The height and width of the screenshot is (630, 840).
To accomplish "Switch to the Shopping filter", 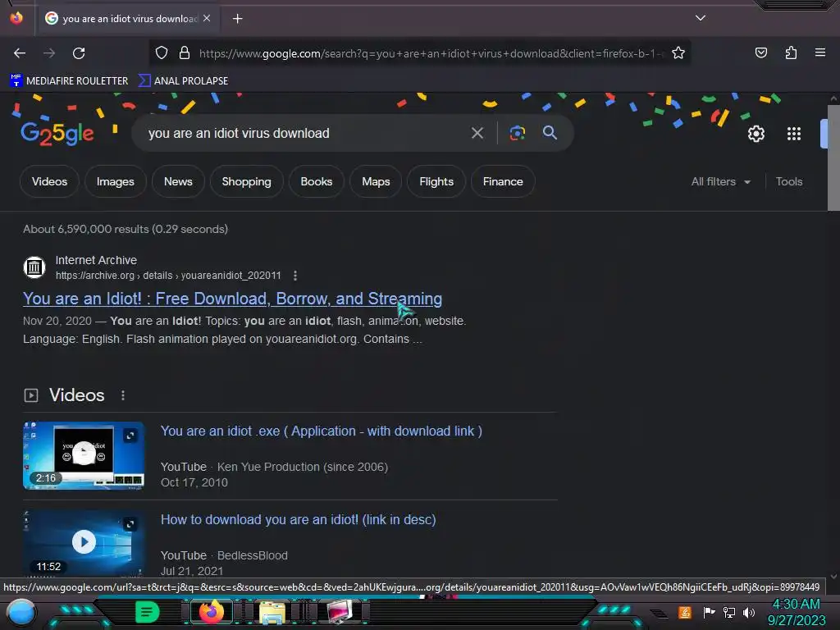I will [246, 181].
